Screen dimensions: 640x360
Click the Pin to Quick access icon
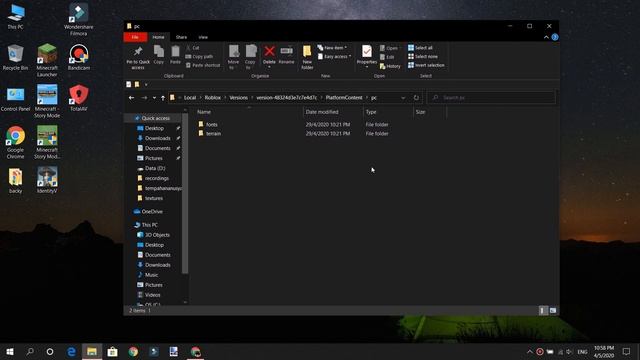(138, 52)
